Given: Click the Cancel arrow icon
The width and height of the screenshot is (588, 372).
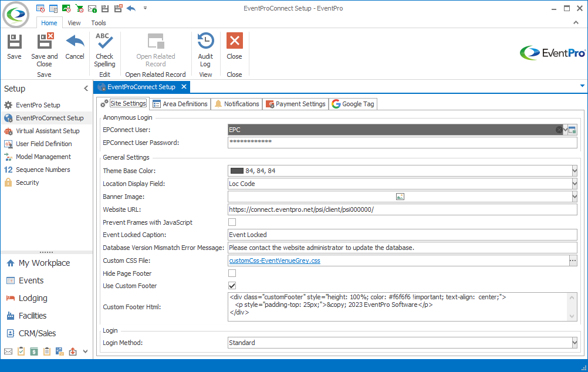Looking at the screenshot, I should click(75, 41).
